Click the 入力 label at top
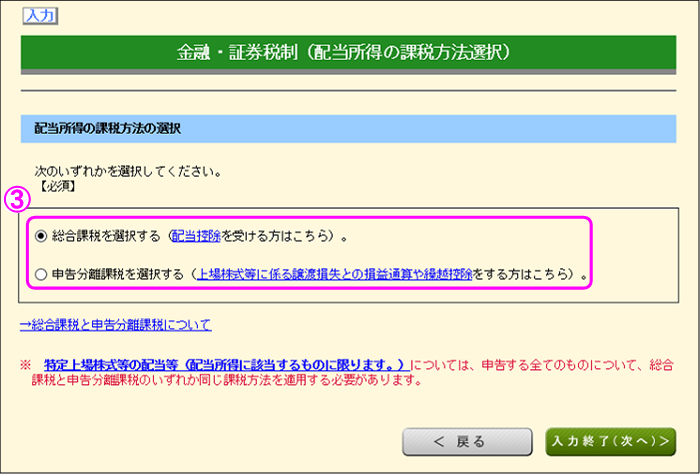 [x=40, y=16]
